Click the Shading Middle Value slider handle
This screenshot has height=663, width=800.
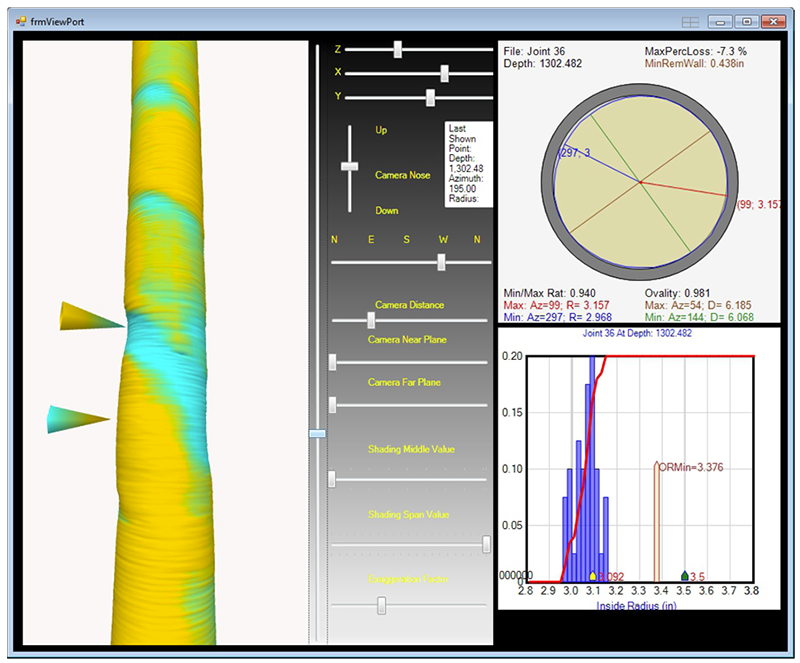click(x=332, y=479)
